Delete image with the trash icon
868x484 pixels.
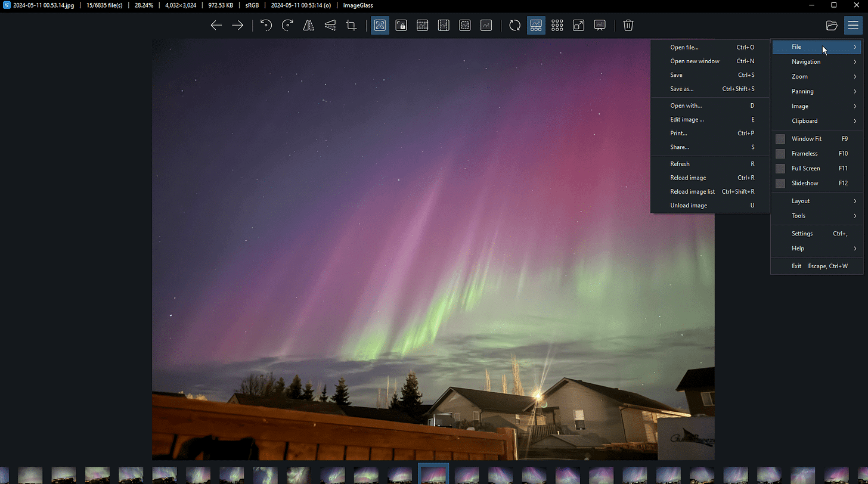click(628, 25)
